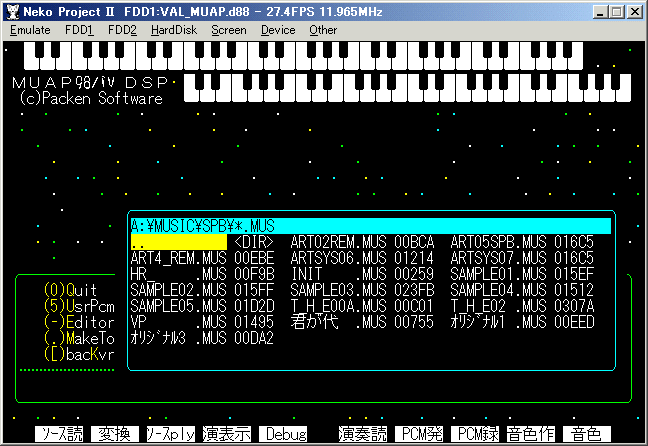648x446 pixels.
Task: Select the (-)Editor option
Action: click(79, 322)
